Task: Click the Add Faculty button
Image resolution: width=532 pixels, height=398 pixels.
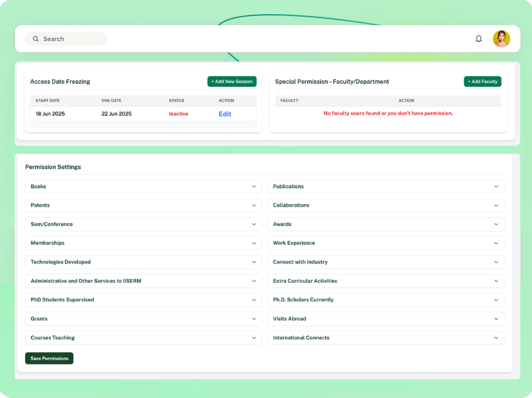Action: click(x=482, y=82)
